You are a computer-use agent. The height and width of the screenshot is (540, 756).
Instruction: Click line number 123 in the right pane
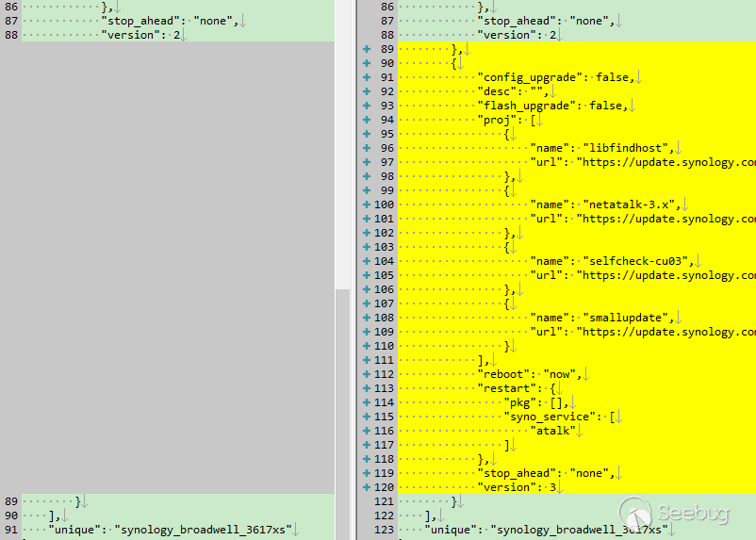coord(384,530)
